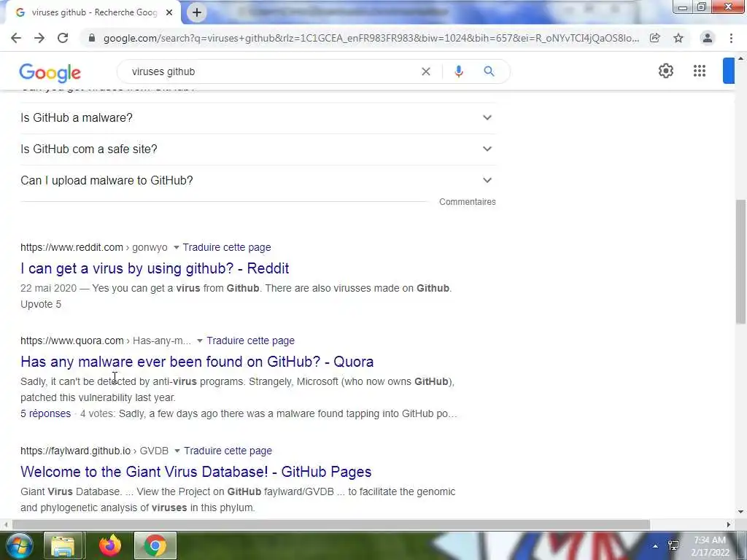The width and height of the screenshot is (747, 560).
Task: Clear the search box text
Action: [x=426, y=71]
